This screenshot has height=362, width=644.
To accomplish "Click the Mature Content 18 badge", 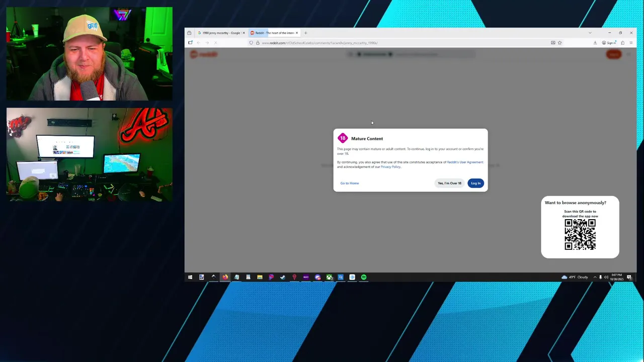I will click(x=343, y=138).
